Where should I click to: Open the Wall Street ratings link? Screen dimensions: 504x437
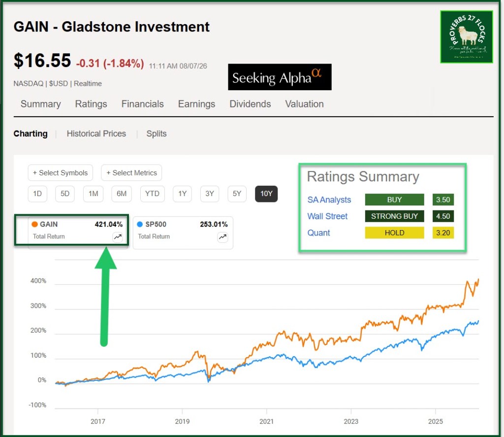tap(327, 216)
